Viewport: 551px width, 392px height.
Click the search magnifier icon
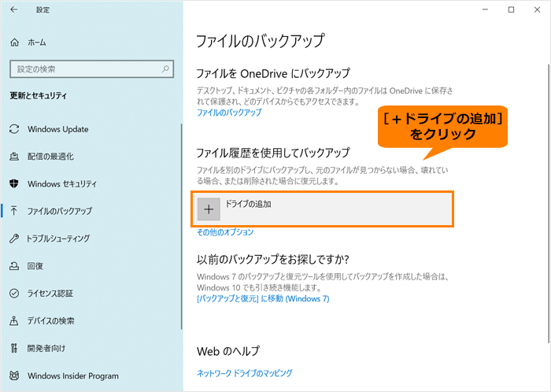click(165, 68)
